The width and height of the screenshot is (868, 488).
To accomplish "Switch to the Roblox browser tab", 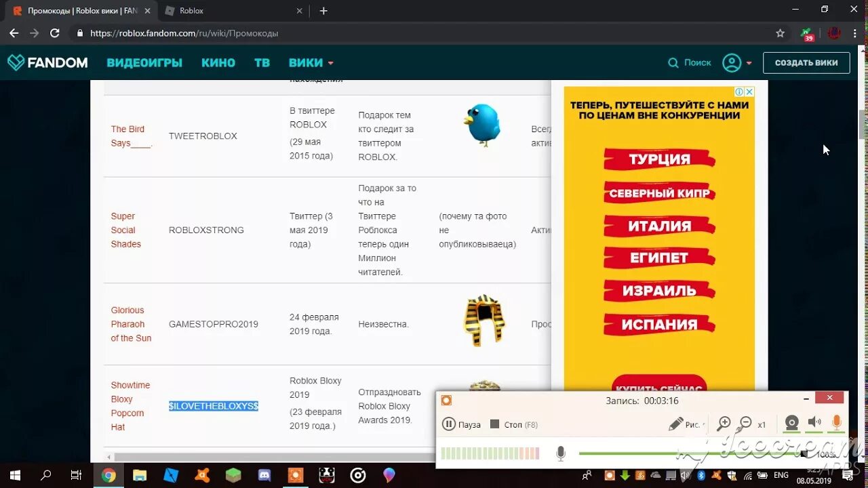I will coord(233,11).
